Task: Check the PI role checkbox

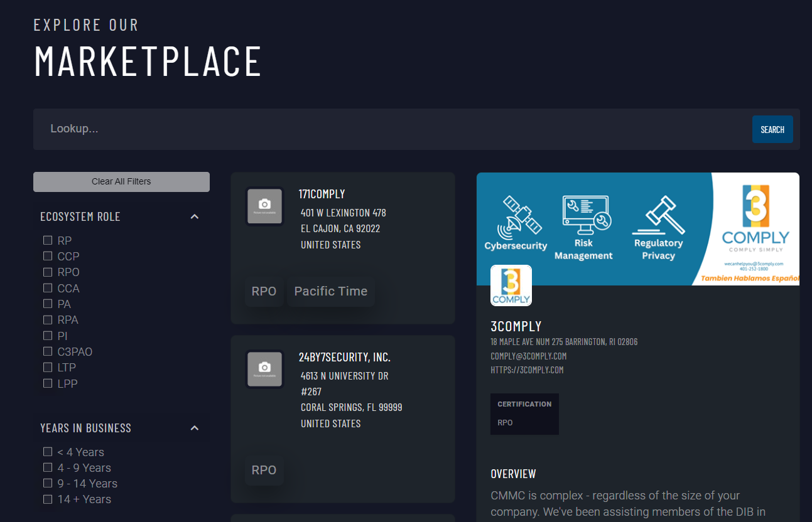Action: click(x=47, y=336)
